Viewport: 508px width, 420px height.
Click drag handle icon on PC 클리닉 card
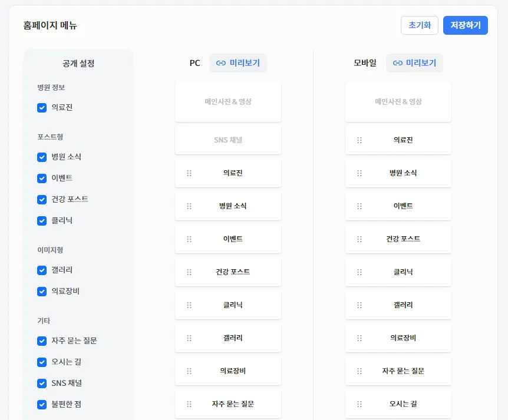pos(189,305)
